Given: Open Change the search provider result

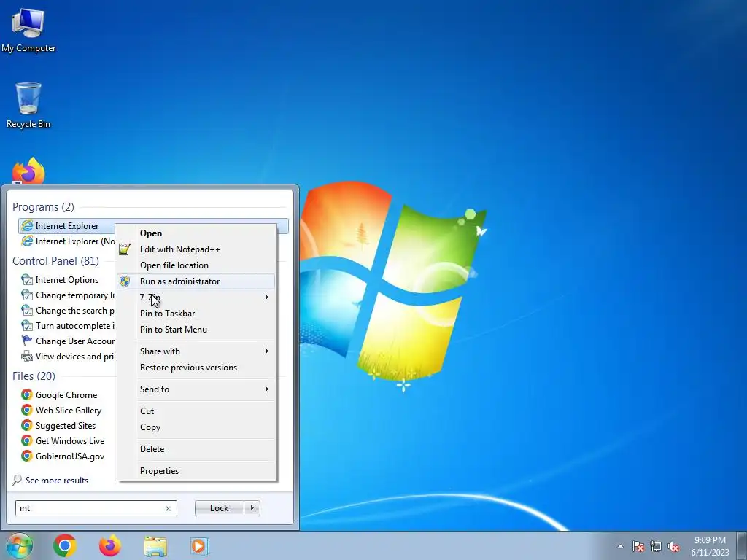Looking at the screenshot, I should (67, 310).
